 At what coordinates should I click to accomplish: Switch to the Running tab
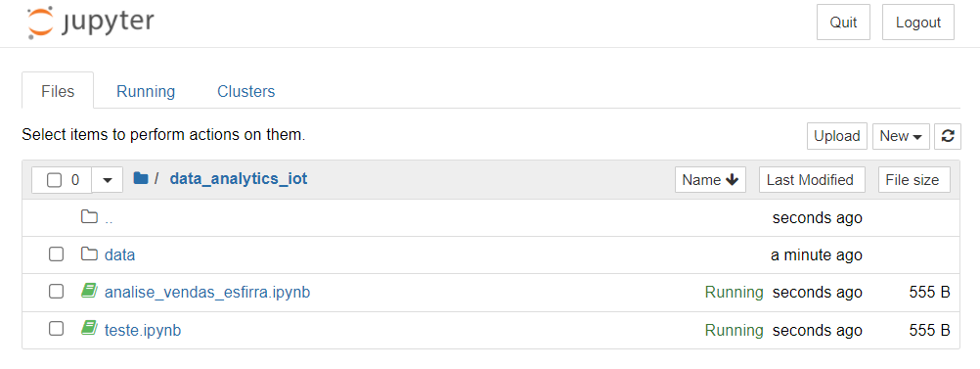(x=146, y=91)
